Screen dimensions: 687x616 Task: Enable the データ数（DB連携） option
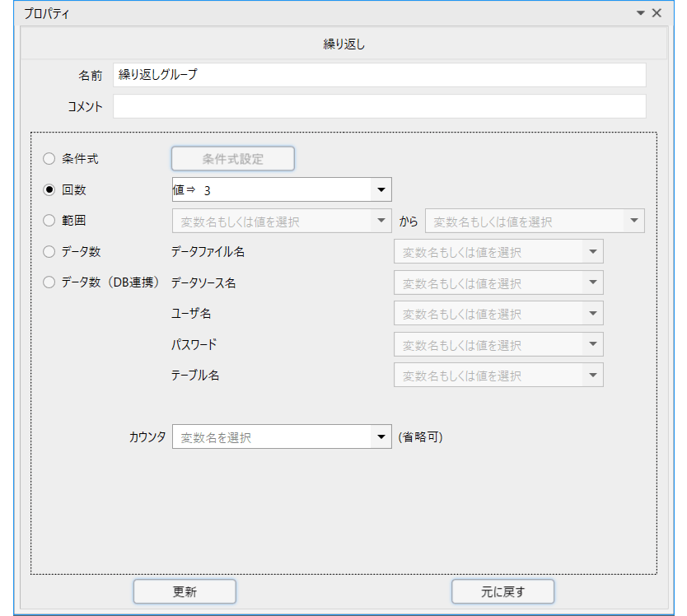[x=49, y=282]
